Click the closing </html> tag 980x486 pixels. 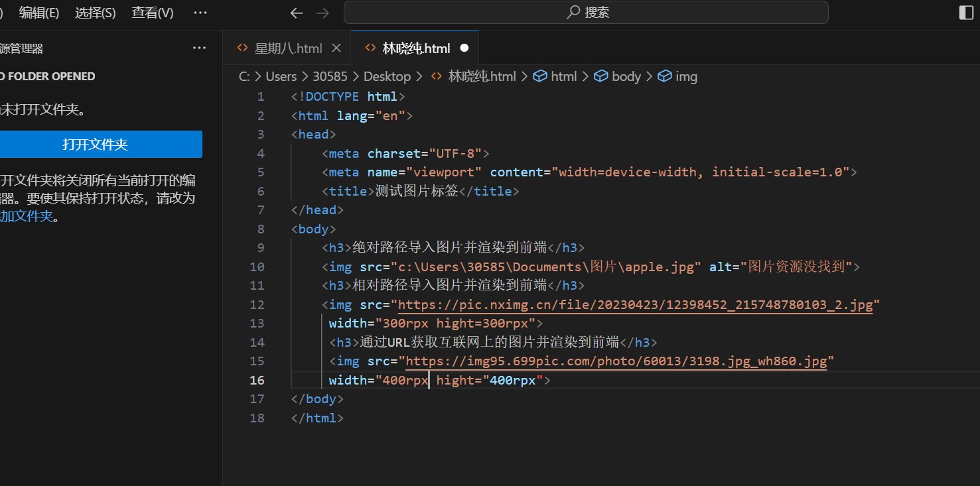click(x=317, y=418)
